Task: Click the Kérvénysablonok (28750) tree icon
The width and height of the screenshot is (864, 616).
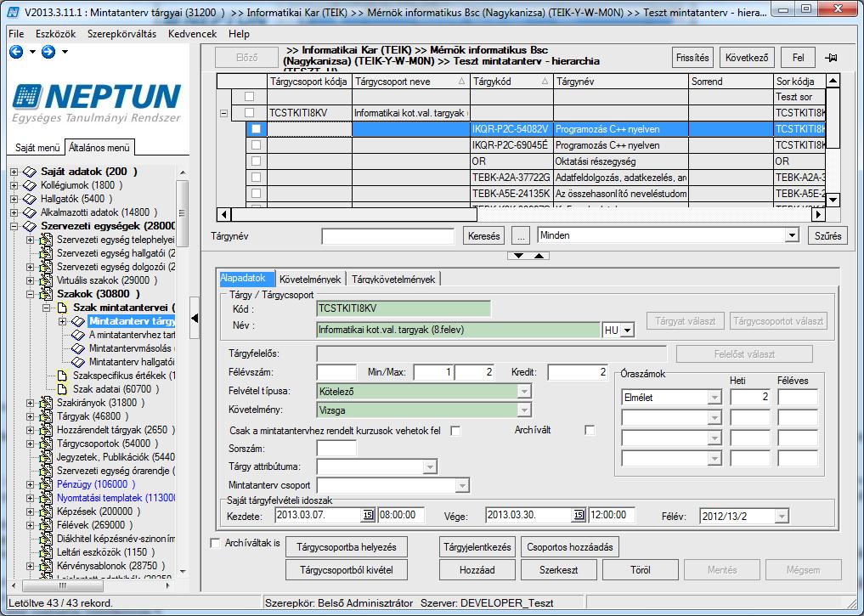Action: pyautogui.click(x=46, y=566)
